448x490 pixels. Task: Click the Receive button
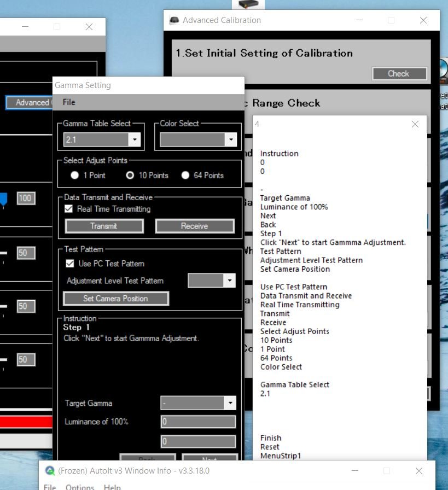(194, 226)
